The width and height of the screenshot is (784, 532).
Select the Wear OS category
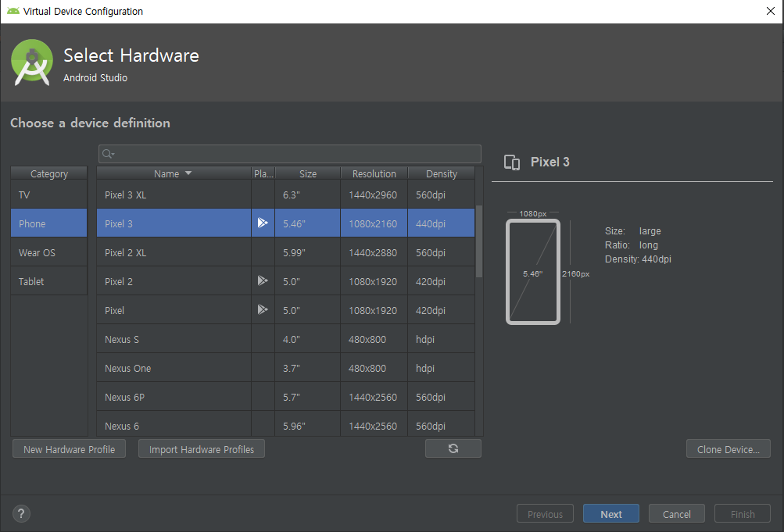pyautogui.click(x=49, y=252)
